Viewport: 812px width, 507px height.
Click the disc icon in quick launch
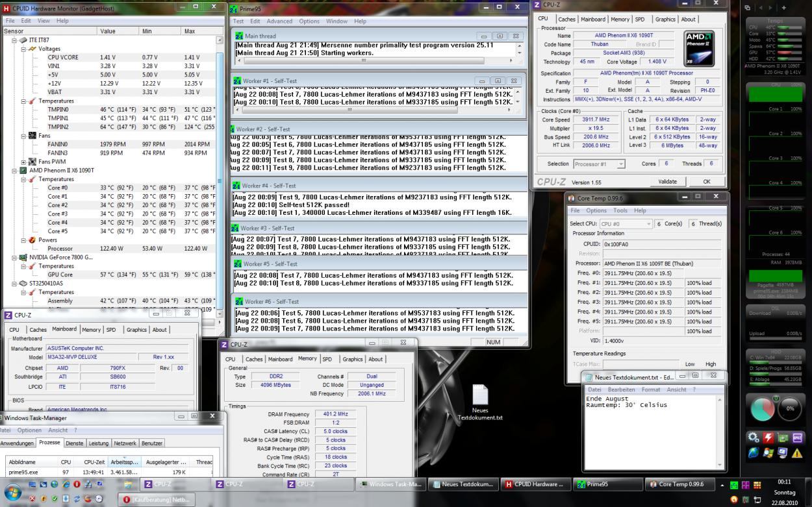(99, 499)
